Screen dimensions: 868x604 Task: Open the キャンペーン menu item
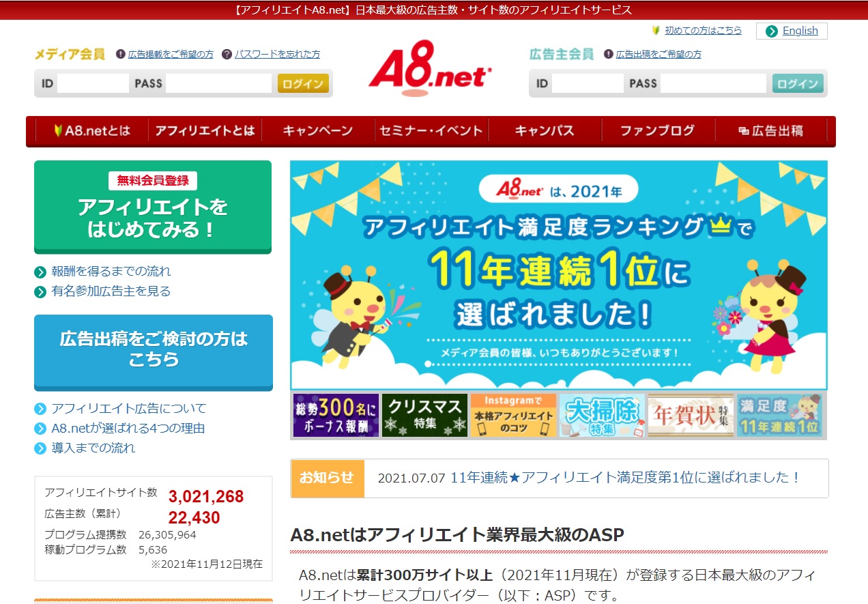(x=318, y=130)
